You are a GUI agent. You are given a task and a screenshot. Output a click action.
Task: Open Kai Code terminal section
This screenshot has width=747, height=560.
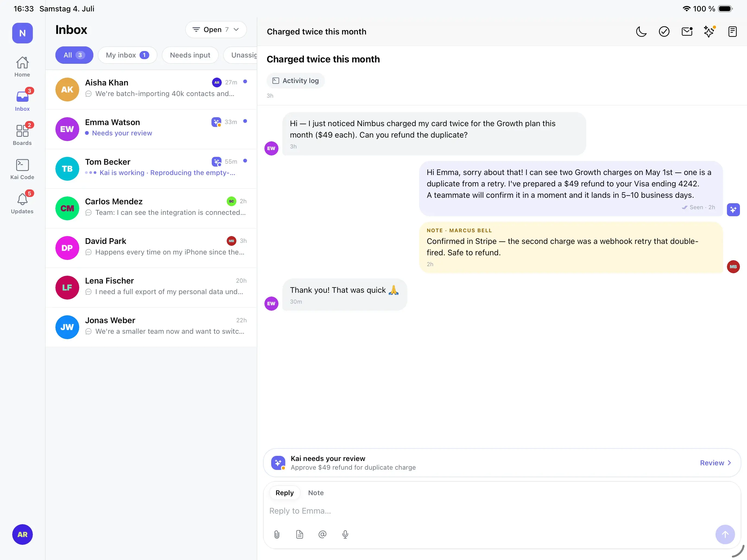22,169
